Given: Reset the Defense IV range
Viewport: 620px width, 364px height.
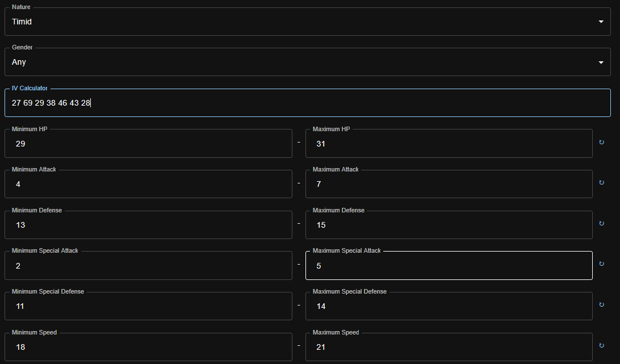Looking at the screenshot, I should click(x=602, y=224).
